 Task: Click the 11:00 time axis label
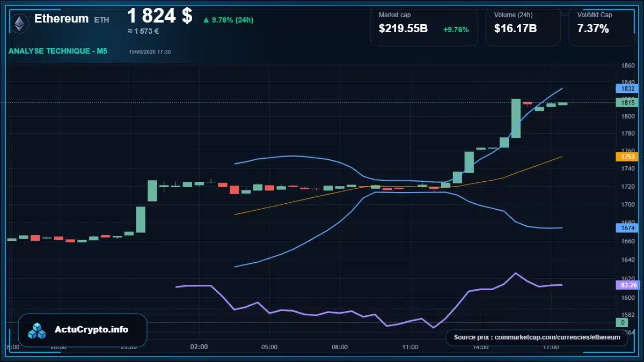(x=410, y=347)
